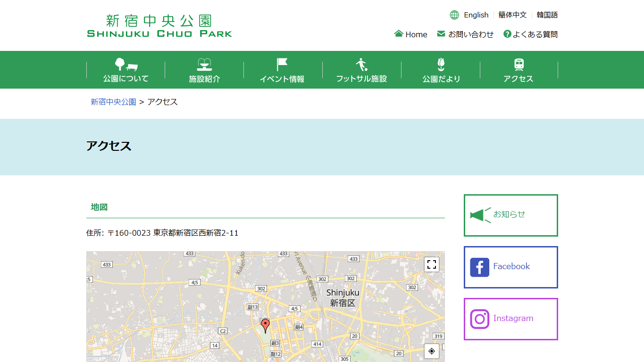Open 公園について menu item

click(126, 79)
